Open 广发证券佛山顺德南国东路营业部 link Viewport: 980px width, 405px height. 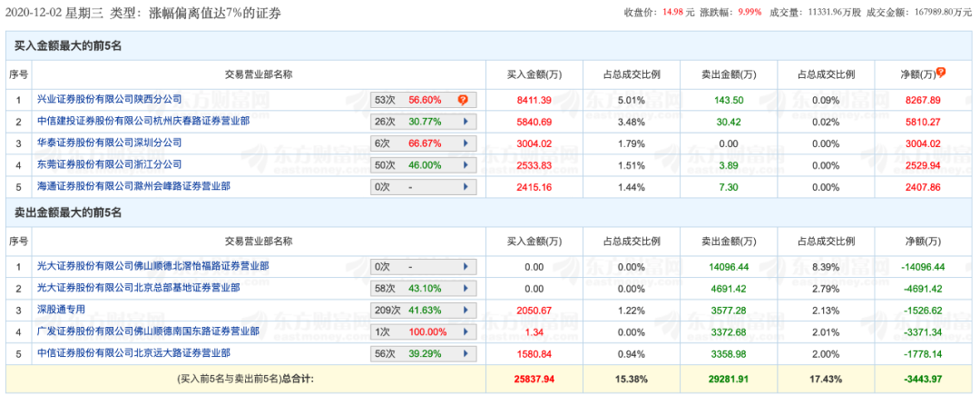(x=148, y=331)
